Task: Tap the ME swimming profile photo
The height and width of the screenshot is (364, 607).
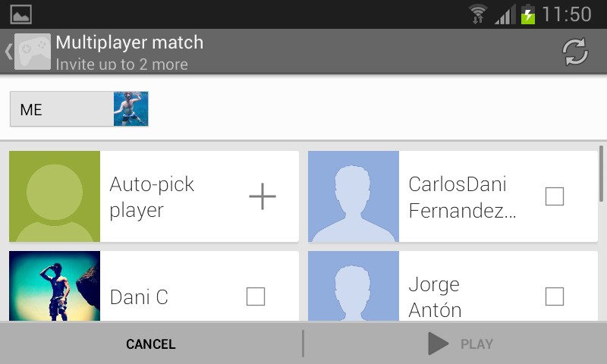Action: pos(131,109)
